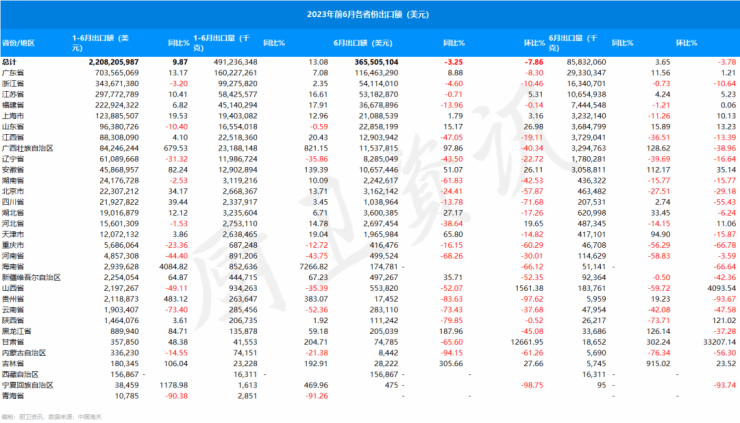This screenshot has width=740, height=423.
Task: Select the 福建省 row label
Action: pos(13,105)
